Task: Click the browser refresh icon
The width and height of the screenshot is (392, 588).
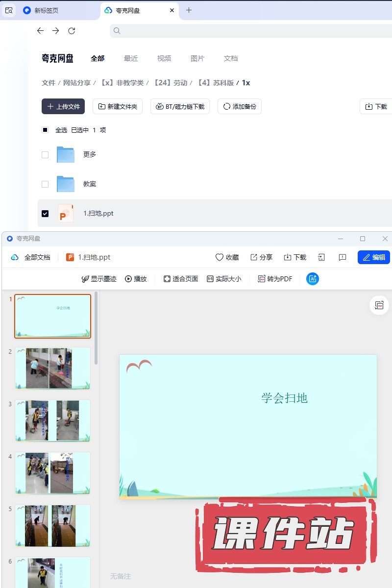Action: (72, 31)
